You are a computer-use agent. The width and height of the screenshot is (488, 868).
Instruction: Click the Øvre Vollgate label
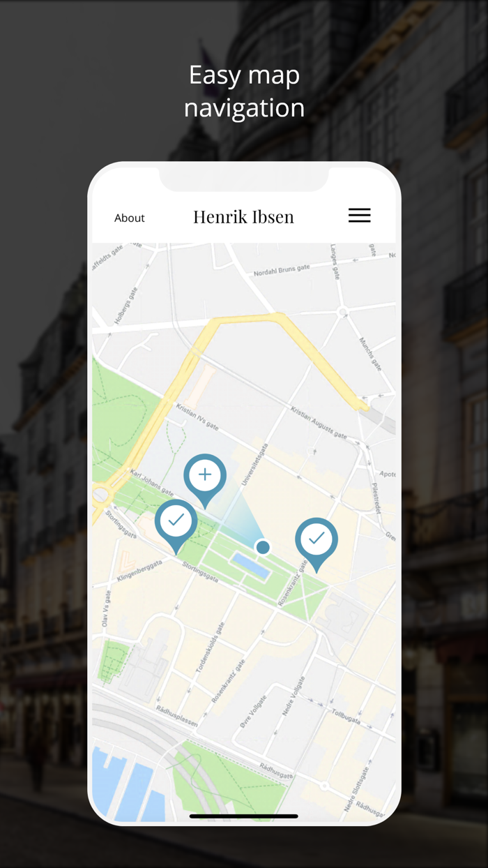[x=253, y=711]
